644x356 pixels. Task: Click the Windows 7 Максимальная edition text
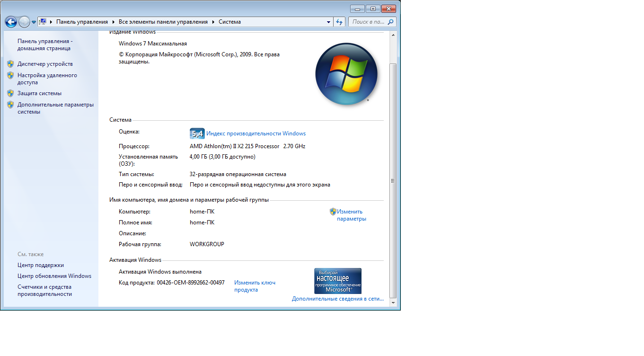[153, 44]
